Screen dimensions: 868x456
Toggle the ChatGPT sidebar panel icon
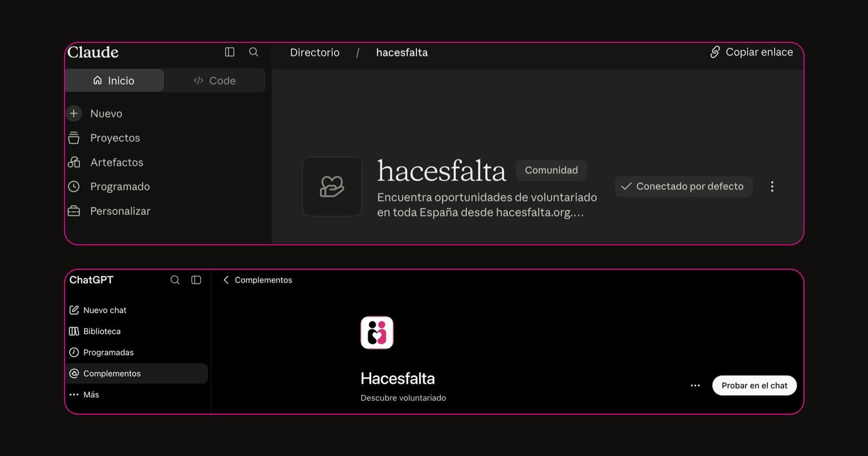(196, 280)
